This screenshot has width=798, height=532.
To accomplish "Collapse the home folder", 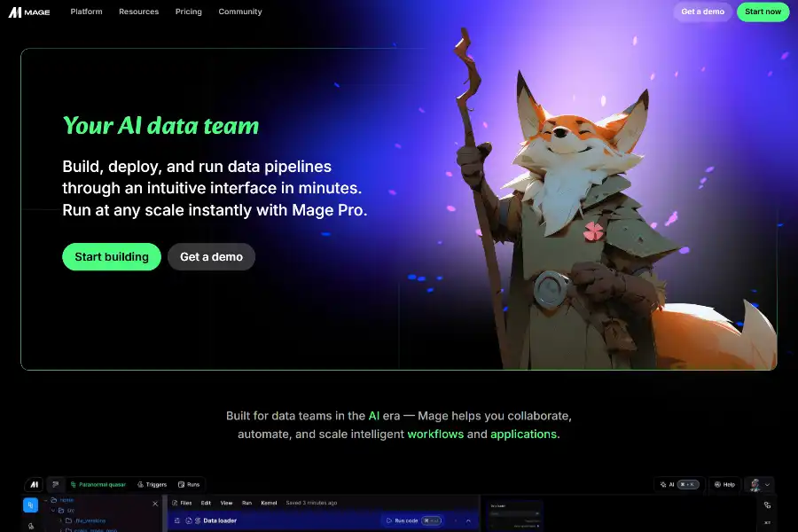I will pyautogui.click(x=46, y=500).
